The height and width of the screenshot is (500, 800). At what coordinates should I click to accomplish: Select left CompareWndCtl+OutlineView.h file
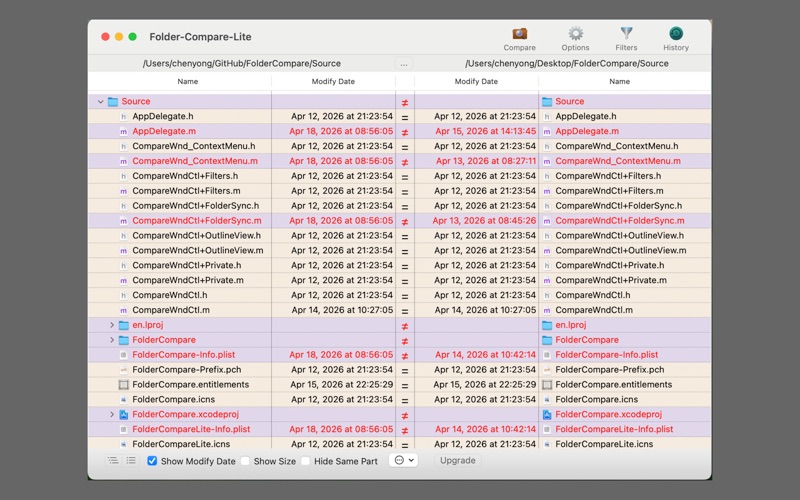pos(196,236)
